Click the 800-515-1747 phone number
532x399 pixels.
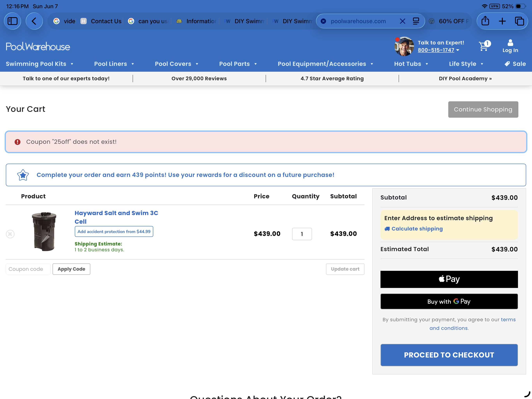(436, 50)
